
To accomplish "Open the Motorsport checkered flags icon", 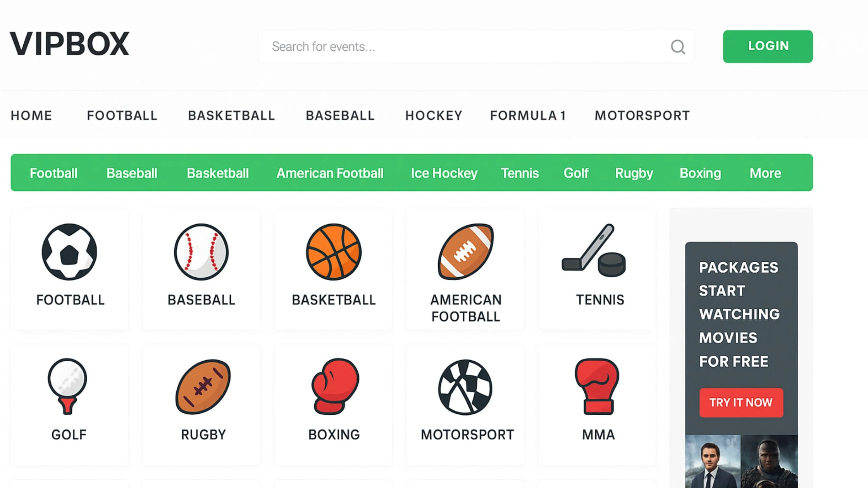I will click(x=465, y=387).
